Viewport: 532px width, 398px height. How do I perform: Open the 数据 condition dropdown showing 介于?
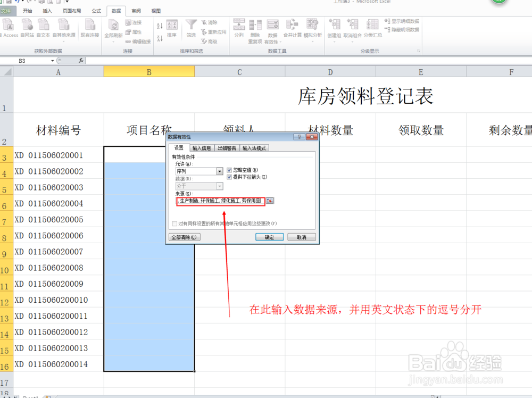coord(219,186)
